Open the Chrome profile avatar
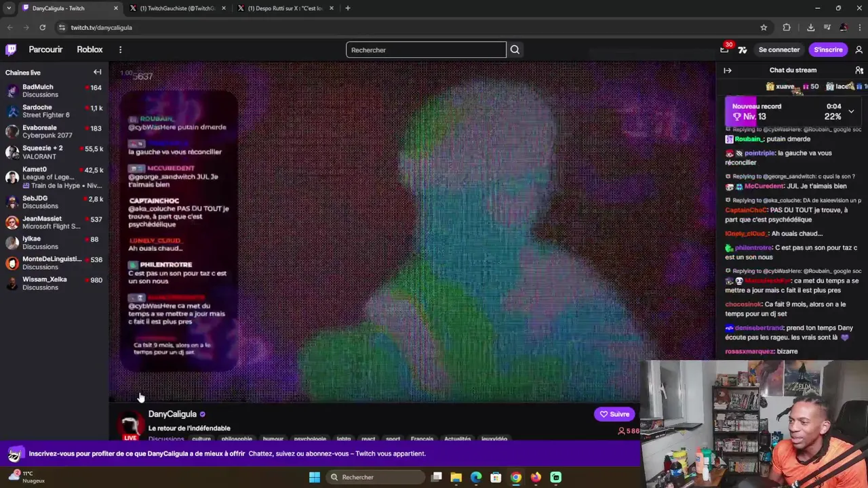868x488 pixels. [844, 27]
